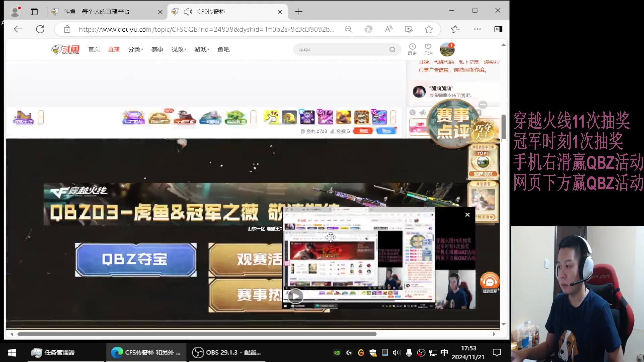This screenshot has height=362, width=644.
Task: Click the taskbar microphone icon
Action: [x=409, y=353]
